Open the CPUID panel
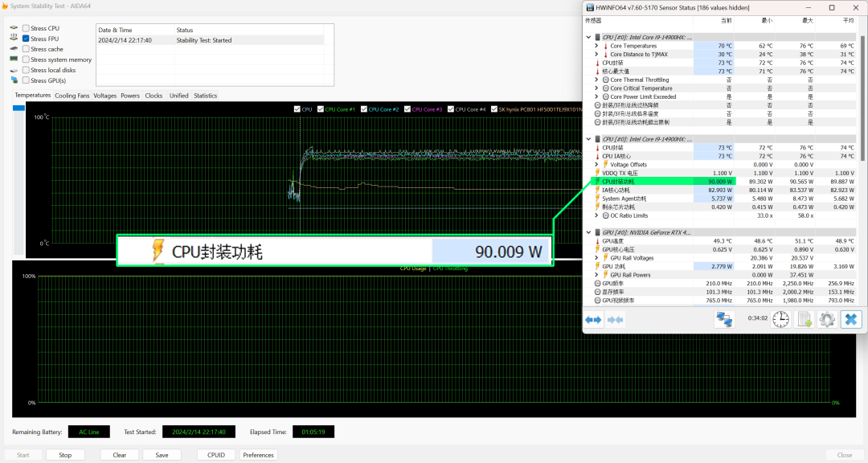868x463 pixels. pyautogui.click(x=216, y=455)
